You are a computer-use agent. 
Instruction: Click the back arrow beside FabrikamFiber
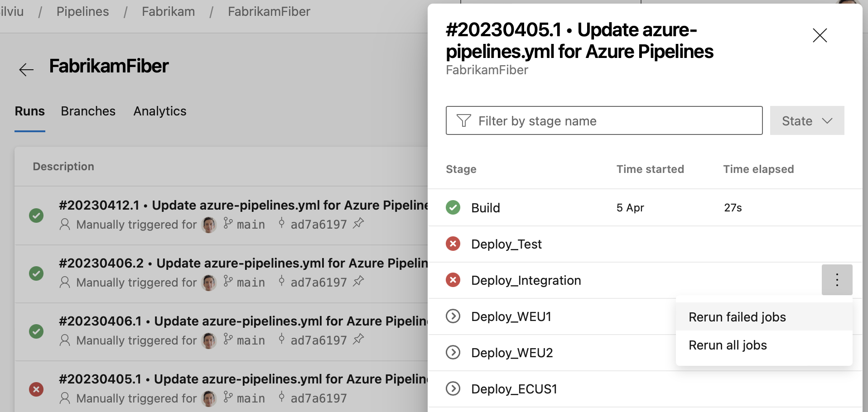[26, 69]
